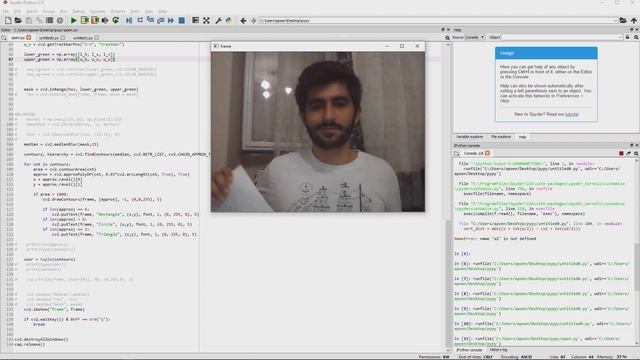The width and height of the screenshot is (640, 360).
Task: Switch to the History log tab
Action: coord(498,350)
